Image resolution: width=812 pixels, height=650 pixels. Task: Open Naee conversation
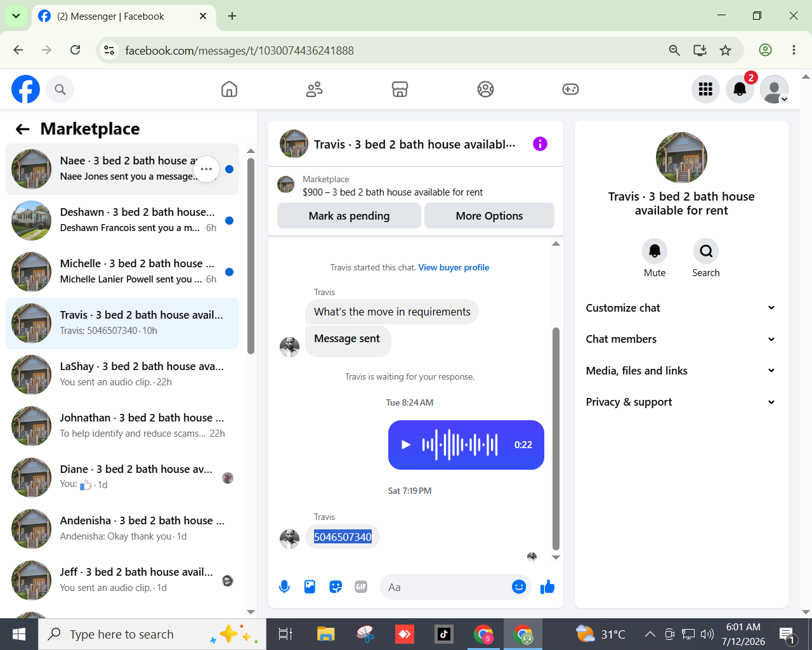(x=122, y=169)
